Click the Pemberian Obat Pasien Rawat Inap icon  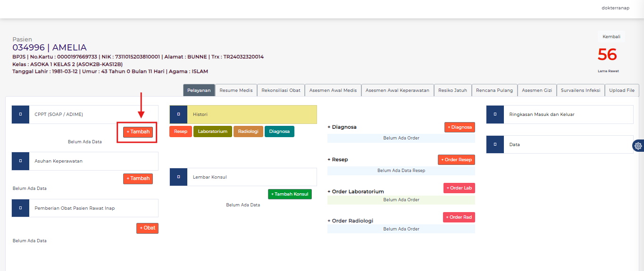(20, 208)
